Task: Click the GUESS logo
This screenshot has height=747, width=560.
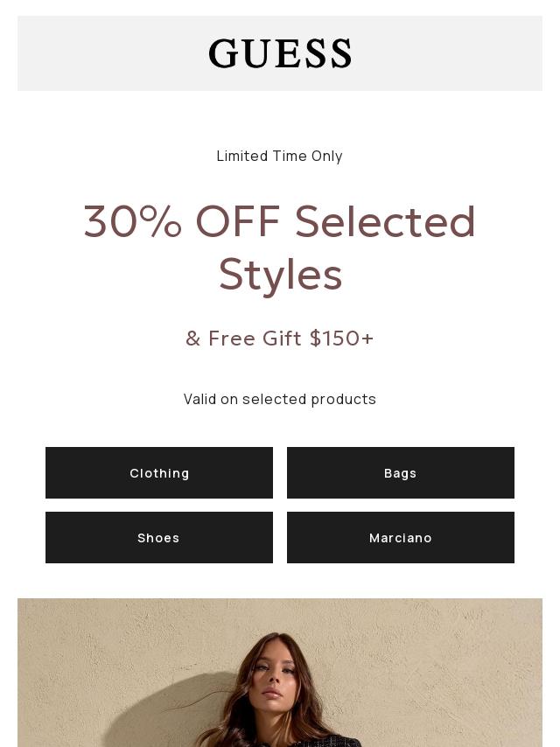Action: point(280,53)
